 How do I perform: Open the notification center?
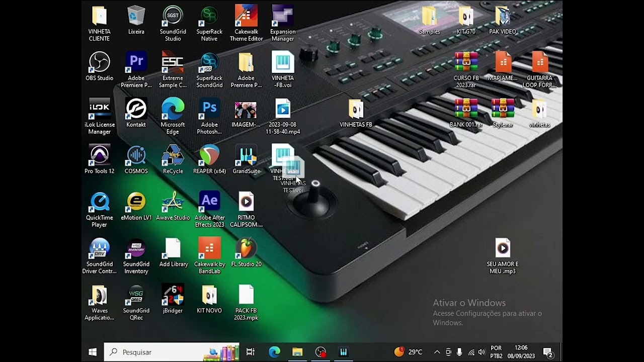[548, 352]
